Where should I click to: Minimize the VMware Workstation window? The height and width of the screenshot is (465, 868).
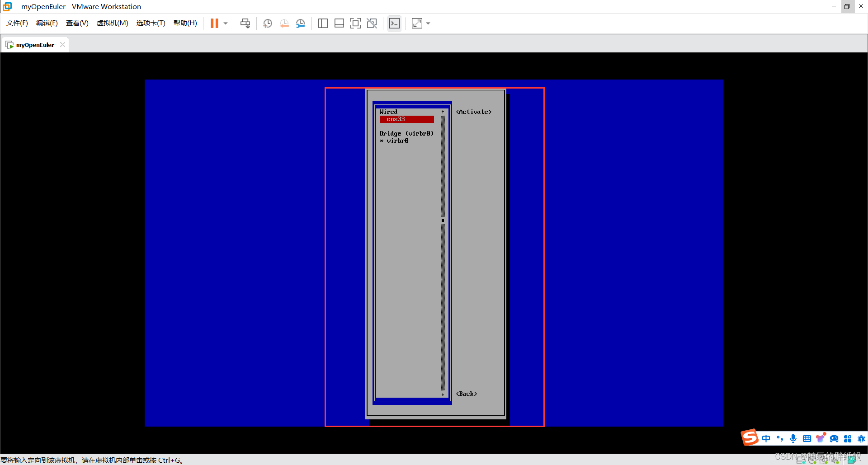(x=834, y=6)
